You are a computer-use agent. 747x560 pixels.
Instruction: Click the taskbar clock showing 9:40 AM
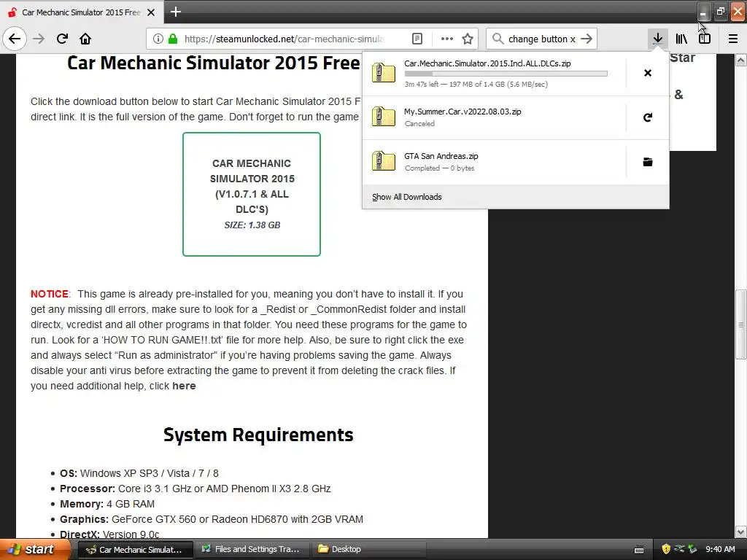tap(720, 549)
